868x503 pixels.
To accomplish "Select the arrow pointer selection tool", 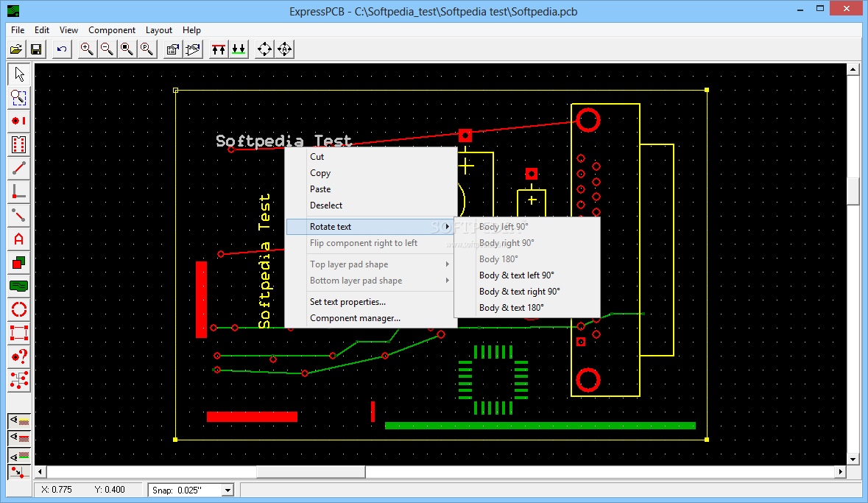I will pyautogui.click(x=19, y=74).
